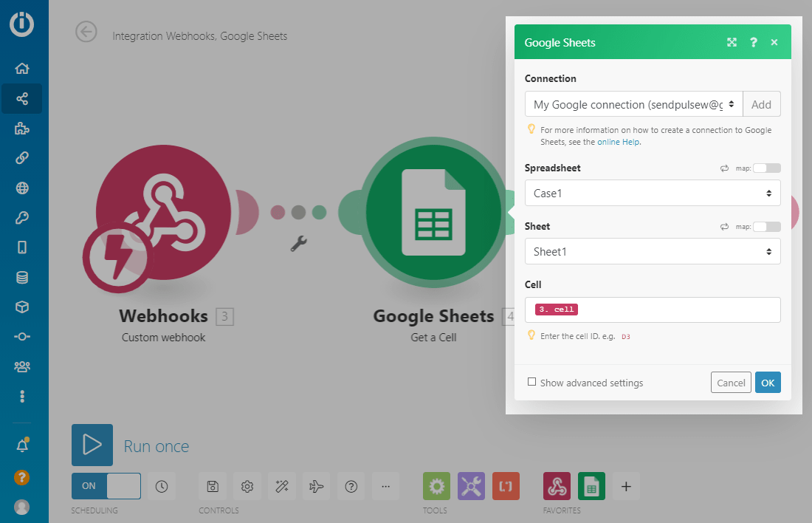Screen dimensions: 812x523
Task: Toggle scheduling ON switch
Action: click(x=106, y=485)
